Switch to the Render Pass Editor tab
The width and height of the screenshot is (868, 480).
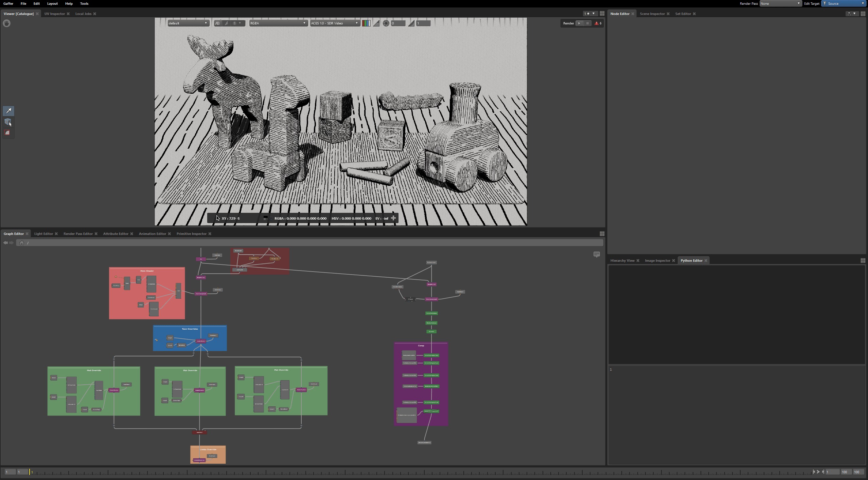pyautogui.click(x=78, y=234)
